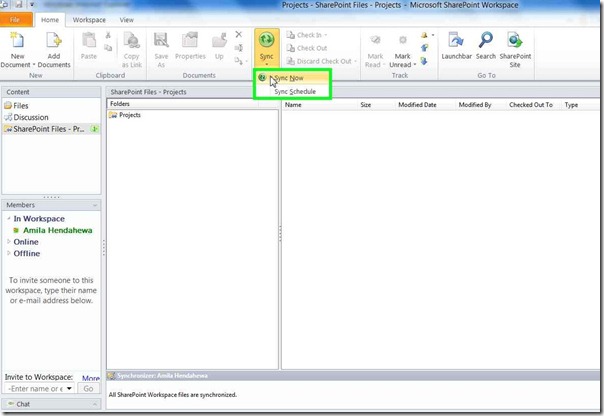Image resolution: width=604 pixels, height=416 pixels.
Task: Click the Mark Unread gear icon
Action: (x=403, y=40)
